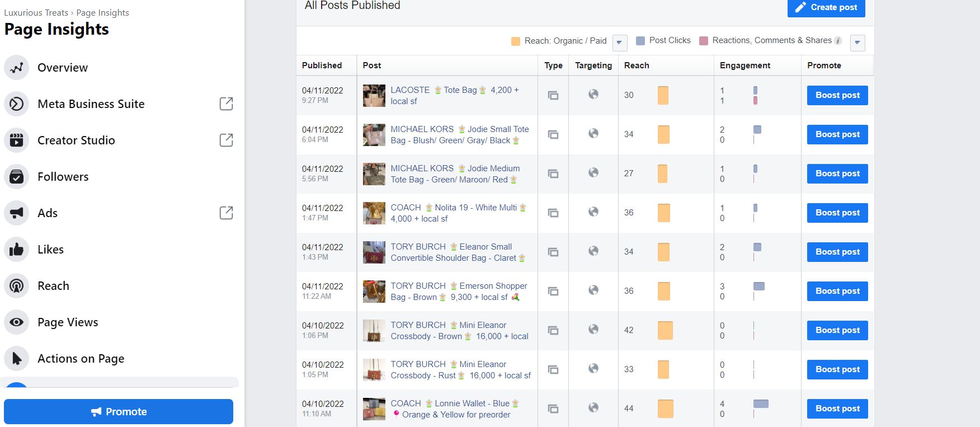The image size is (980, 427).
Task: Open Ads external link icon
Action: pyautogui.click(x=226, y=213)
